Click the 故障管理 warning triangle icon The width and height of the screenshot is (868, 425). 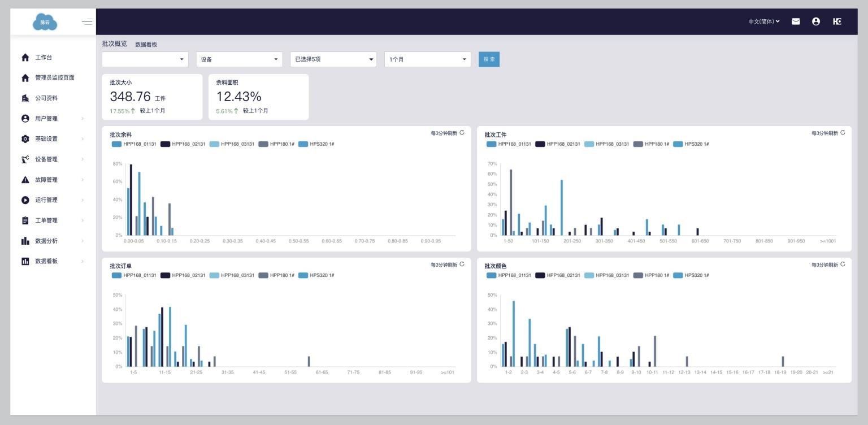(25, 180)
